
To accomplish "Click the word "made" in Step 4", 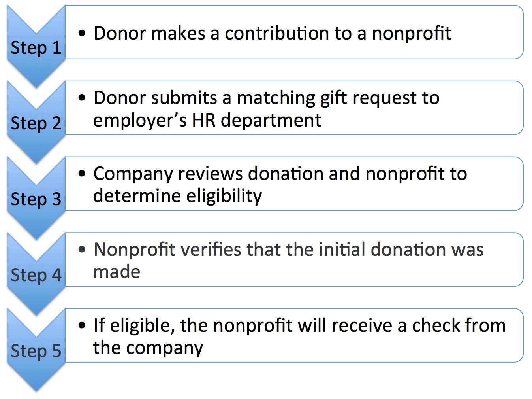I will (x=117, y=272).
